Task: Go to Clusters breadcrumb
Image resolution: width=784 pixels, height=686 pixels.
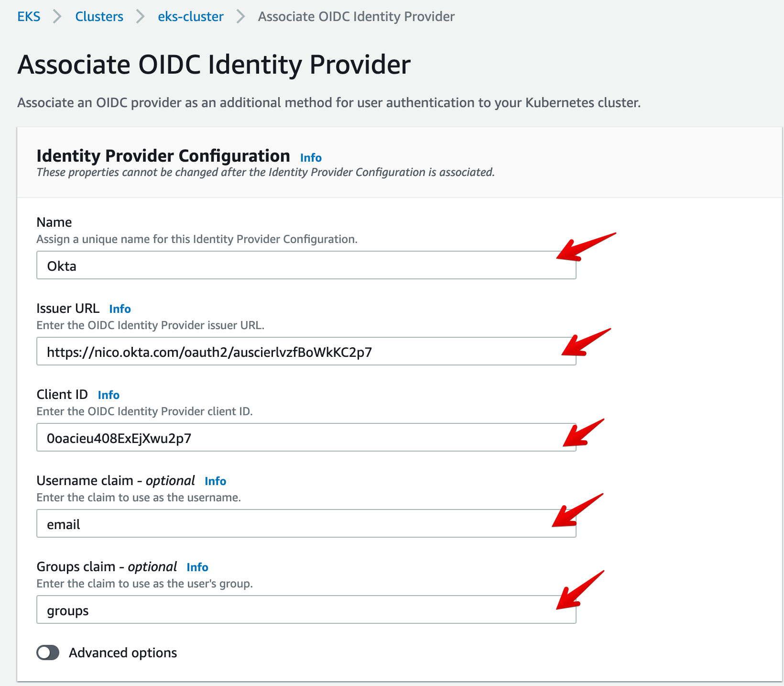Action: 99,17
